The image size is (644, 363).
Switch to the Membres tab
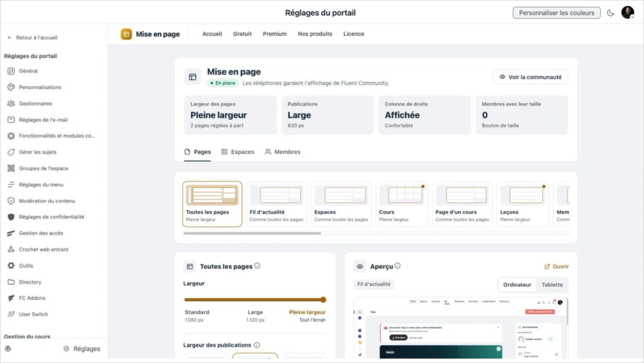click(282, 152)
